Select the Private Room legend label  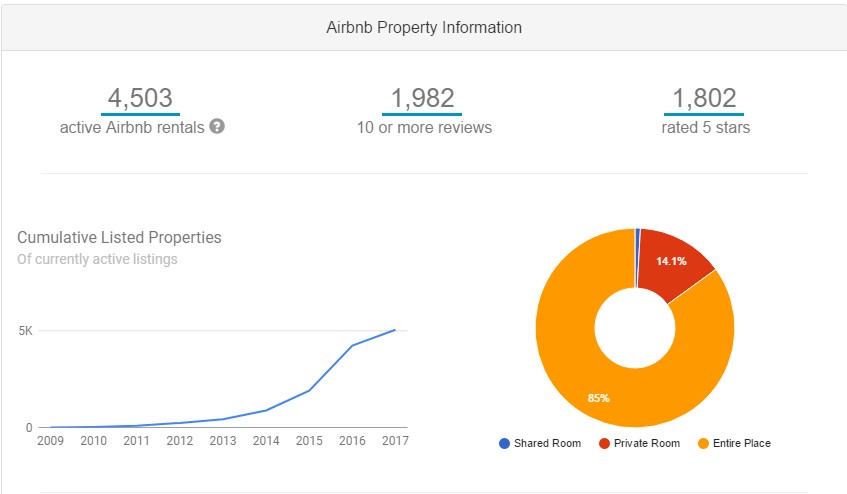tap(647, 443)
